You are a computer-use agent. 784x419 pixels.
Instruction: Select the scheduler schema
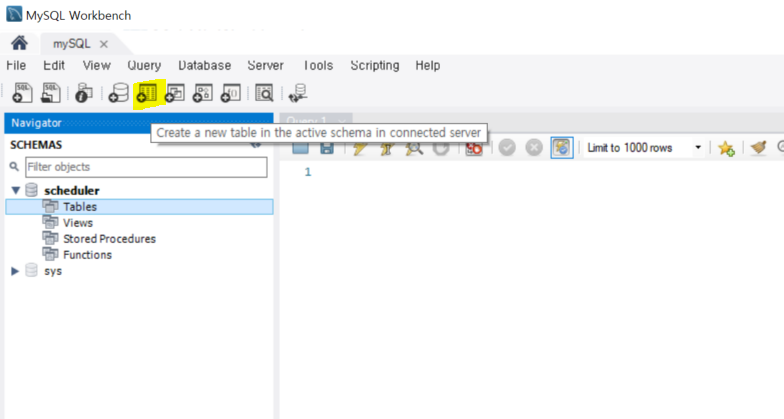(72, 190)
